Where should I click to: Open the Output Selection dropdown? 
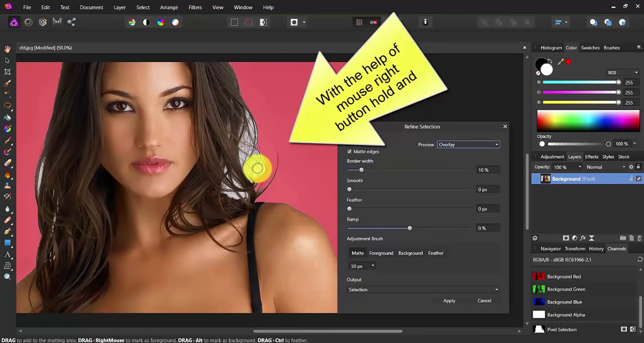(423, 290)
